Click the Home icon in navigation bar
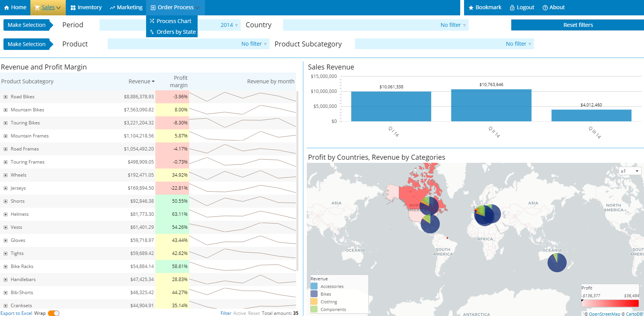This screenshot has height=316, width=644. (6, 8)
